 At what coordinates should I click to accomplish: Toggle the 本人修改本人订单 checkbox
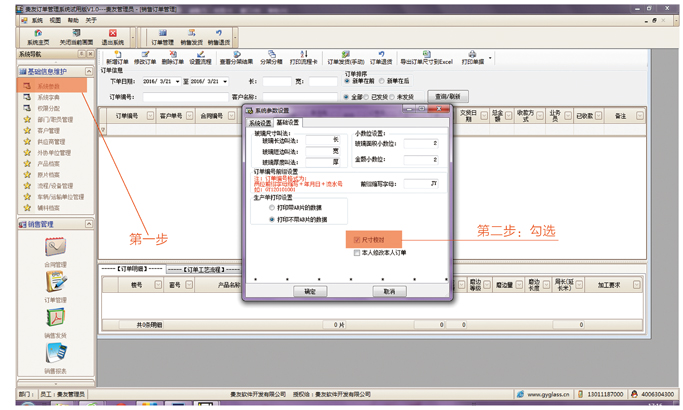point(358,253)
